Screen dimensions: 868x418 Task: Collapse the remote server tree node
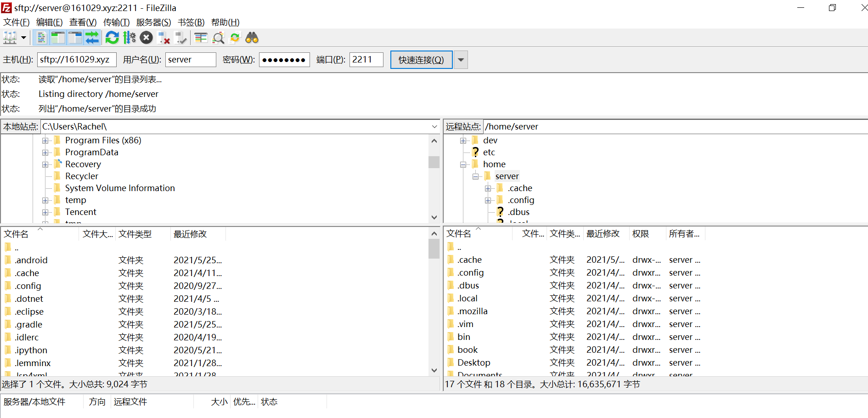pyautogui.click(x=475, y=176)
